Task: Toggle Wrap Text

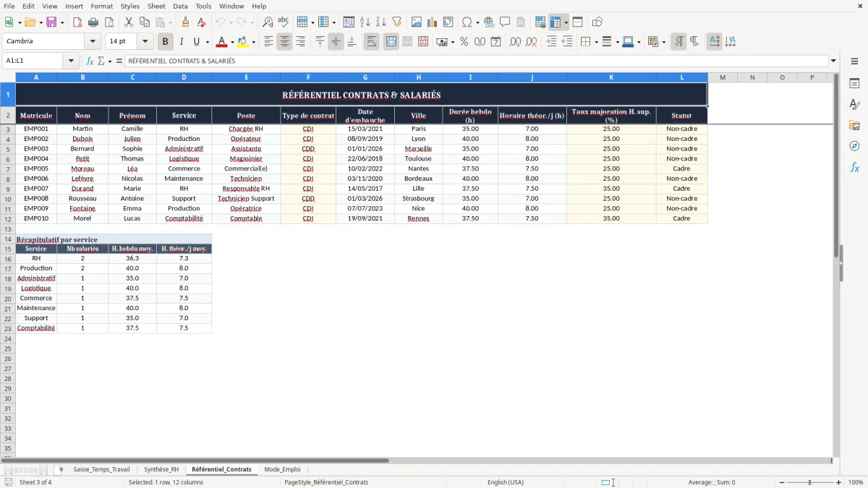Action: pyautogui.click(x=371, y=42)
